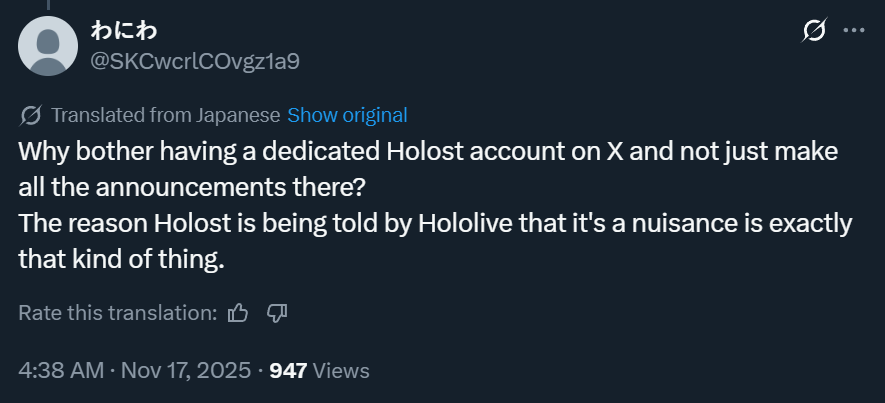The width and height of the screenshot is (885, 403).
Task: Open the わにわ display name profile
Action: tap(122, 30)
